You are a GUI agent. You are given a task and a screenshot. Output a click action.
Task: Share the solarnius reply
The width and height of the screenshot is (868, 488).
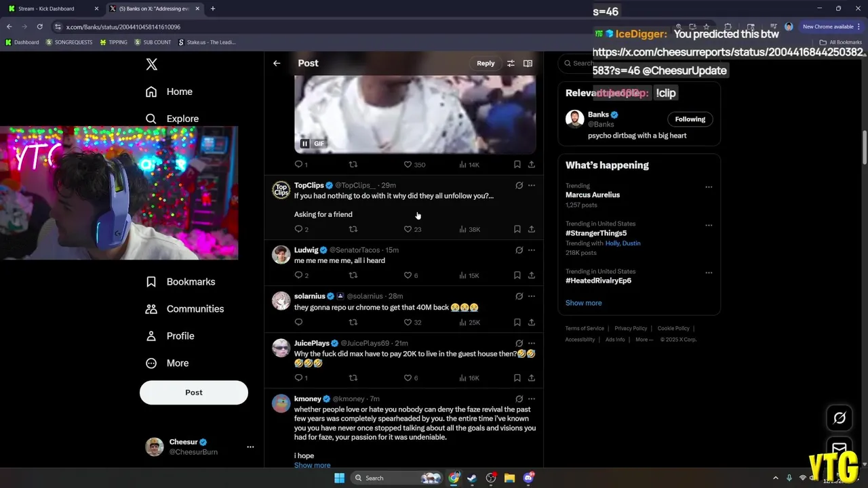[x=532, y=322]
